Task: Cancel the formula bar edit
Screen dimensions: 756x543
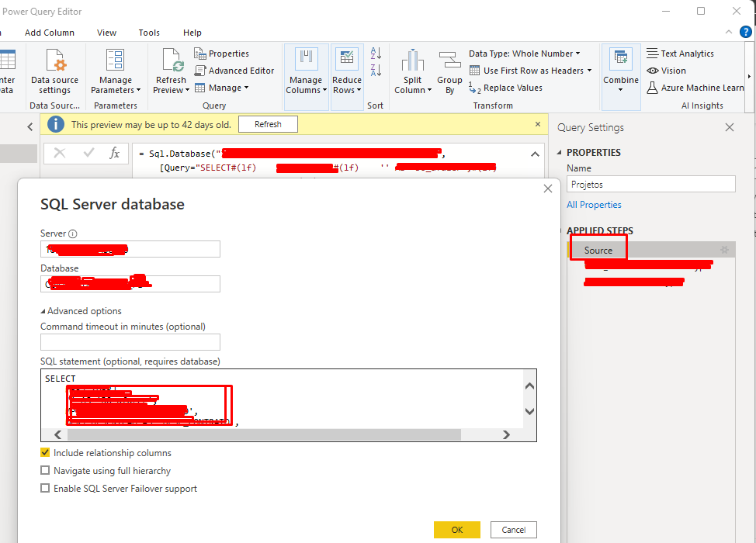Action: (60, 154)
